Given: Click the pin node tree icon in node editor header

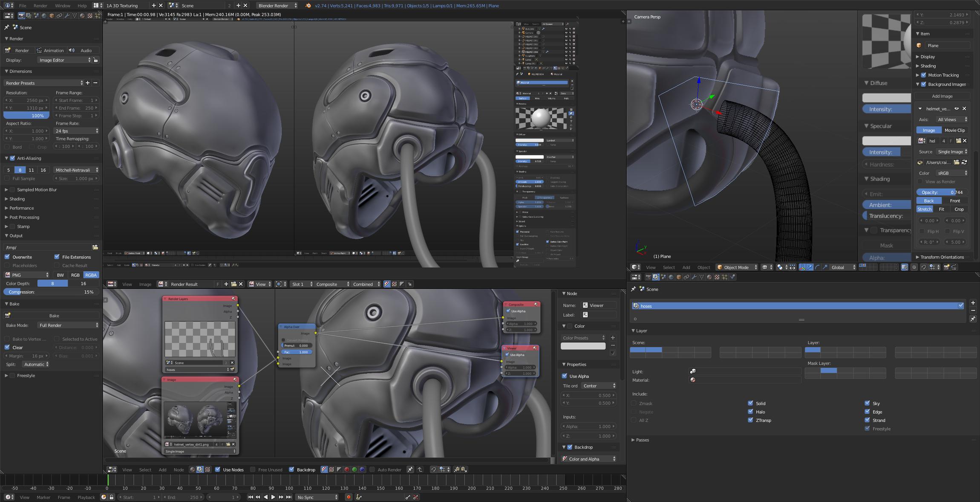Looking at the screenshot, I should click(410, 470).
